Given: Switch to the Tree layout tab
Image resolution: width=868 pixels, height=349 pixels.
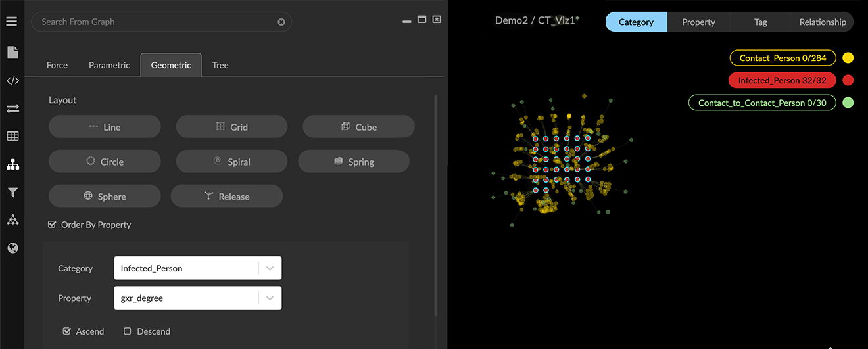Looking at the screenshot, I should tap(220, 65).
